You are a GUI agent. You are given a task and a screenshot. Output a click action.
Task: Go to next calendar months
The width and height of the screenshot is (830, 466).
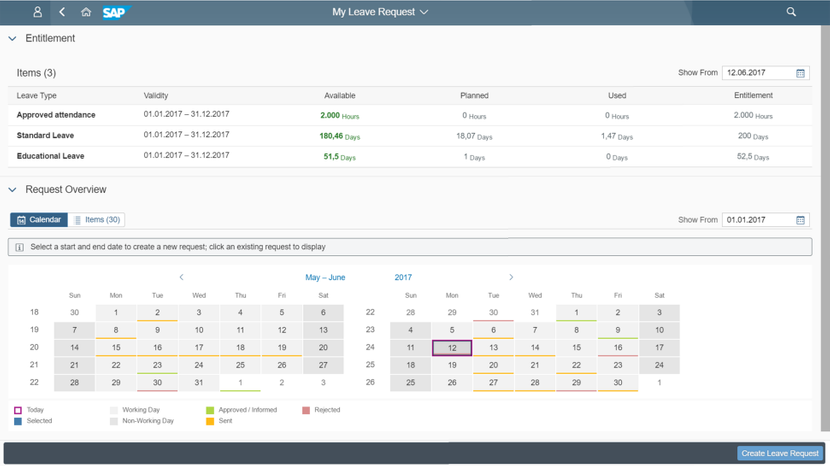[x=511, y=277]
